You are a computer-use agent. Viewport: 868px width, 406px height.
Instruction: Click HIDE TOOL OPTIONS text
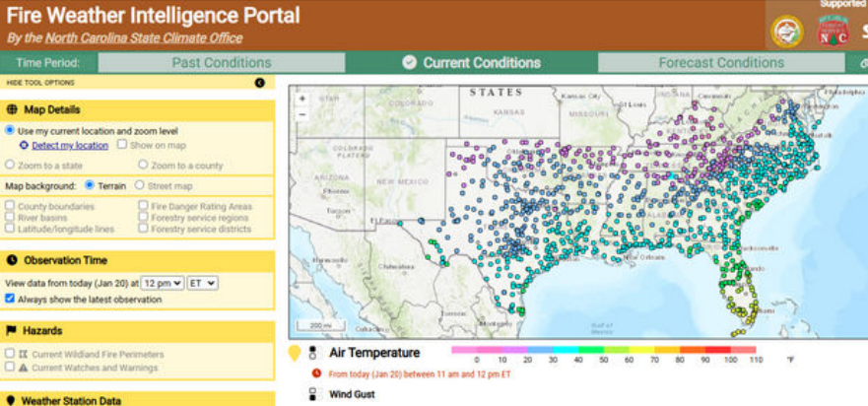click(40, 83)
